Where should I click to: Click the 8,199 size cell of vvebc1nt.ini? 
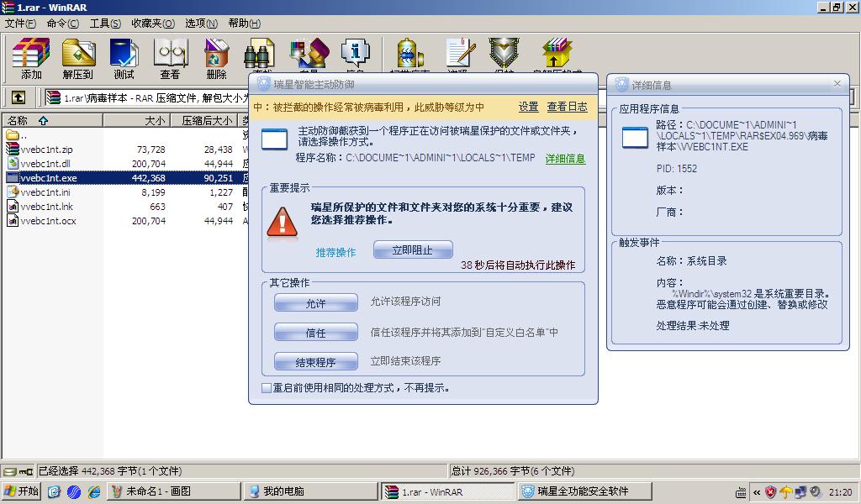pyautogui.click(x=153, y=192)
